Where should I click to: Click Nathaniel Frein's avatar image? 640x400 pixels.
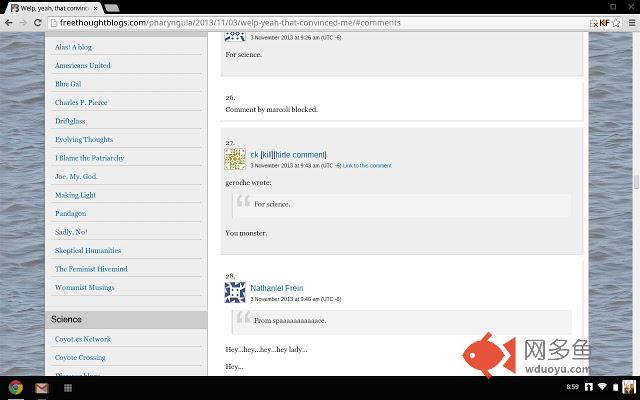235,292
